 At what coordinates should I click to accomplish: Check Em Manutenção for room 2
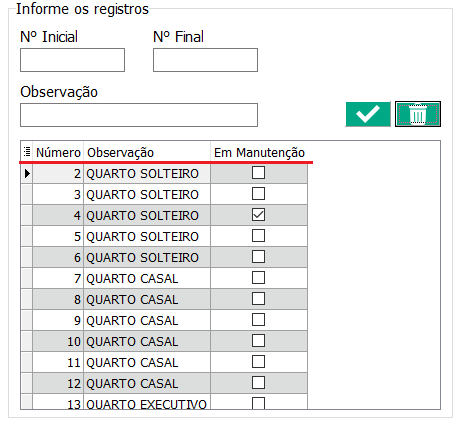point(258,173)
